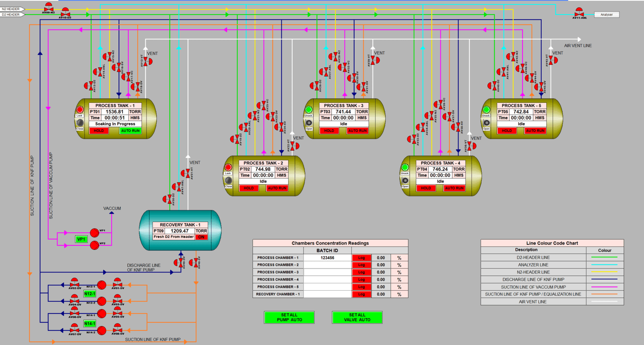Click valve AV01-SV on suction line
Screen dimensions: 644x345
pyautogui.click(x=118, y=284)
